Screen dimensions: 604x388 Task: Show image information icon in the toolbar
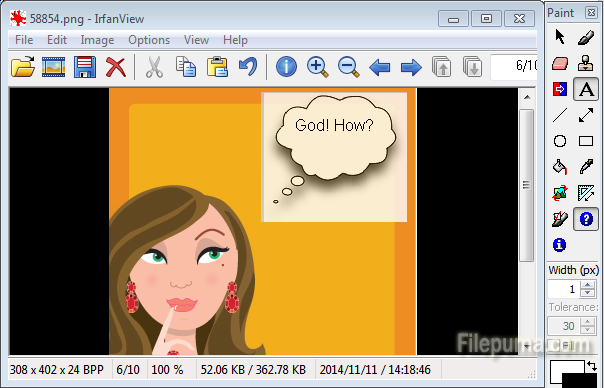(286, 67)
